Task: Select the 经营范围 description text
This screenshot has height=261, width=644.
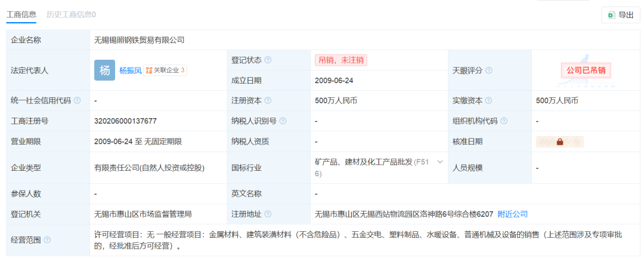Action: tap(358, 241)
